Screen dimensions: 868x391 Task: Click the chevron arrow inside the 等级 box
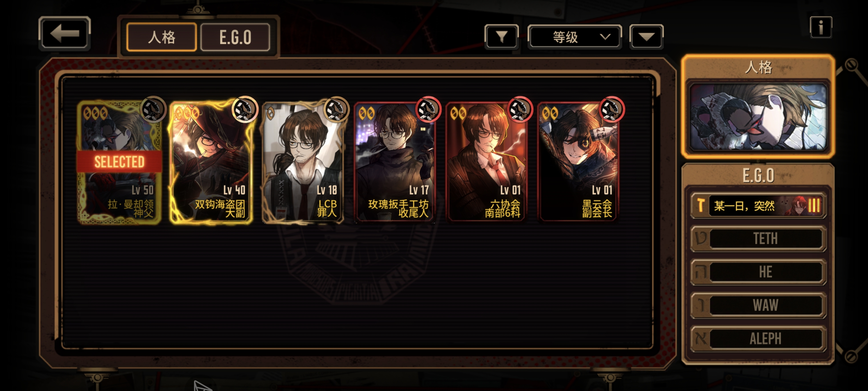point(605,37)
